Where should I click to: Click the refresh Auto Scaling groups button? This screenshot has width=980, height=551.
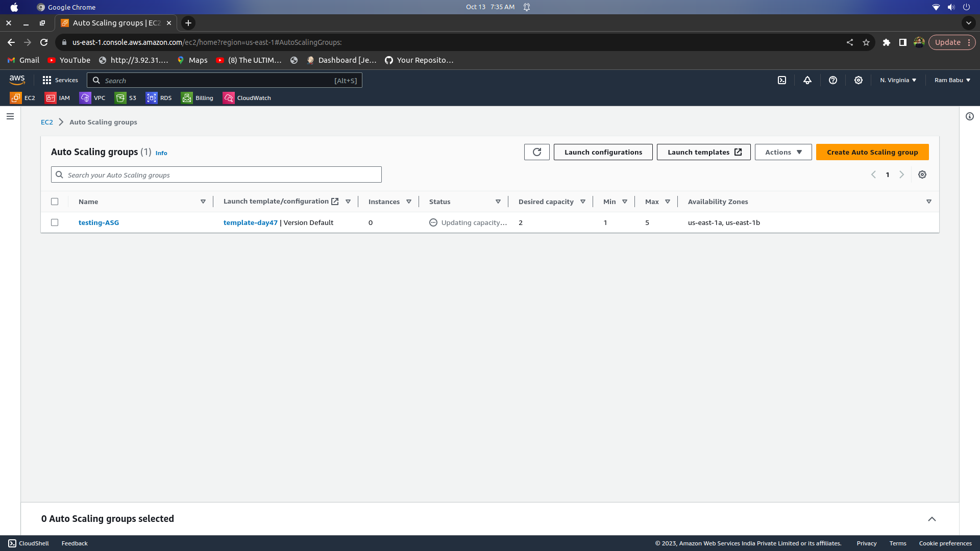click(537, 152)
